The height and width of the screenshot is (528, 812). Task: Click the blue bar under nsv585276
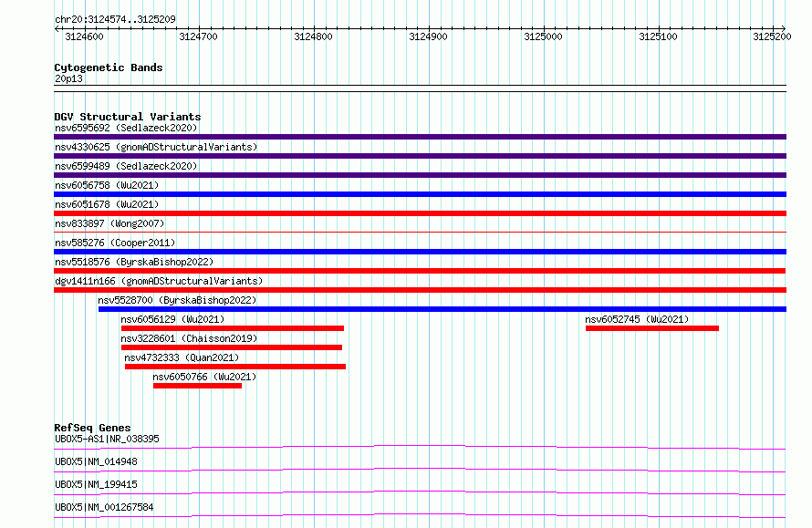(420, 252)
